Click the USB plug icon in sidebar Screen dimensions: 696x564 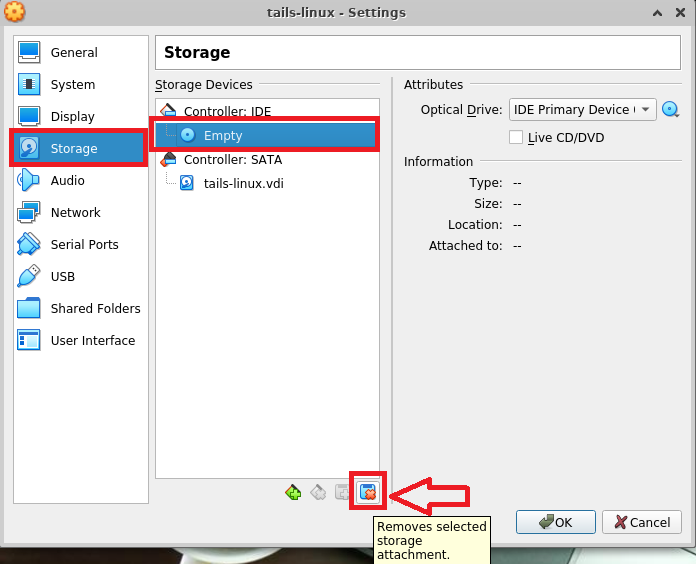pos(28,276)
